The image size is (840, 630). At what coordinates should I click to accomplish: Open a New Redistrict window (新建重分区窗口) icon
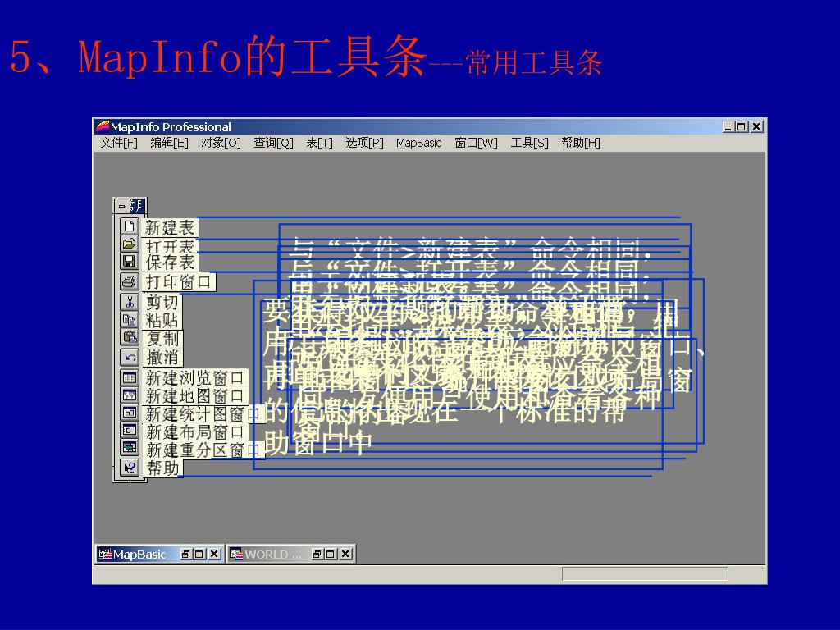tap(129, 448)
